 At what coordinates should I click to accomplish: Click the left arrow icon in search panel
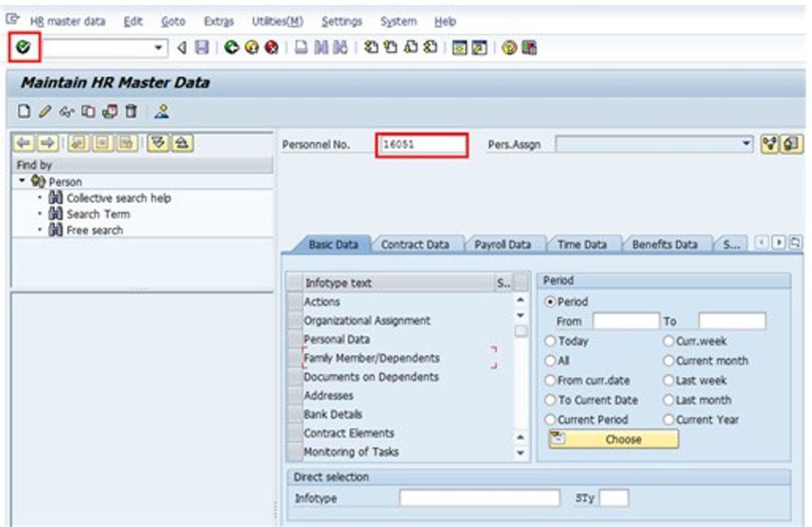click(x=24, y=144)
